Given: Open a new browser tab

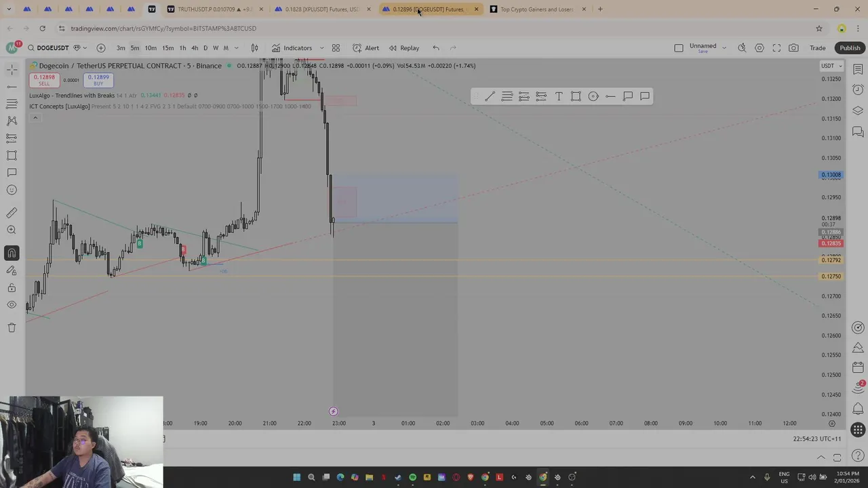Looking at the screenshot, I should click(x=600, y=9).
